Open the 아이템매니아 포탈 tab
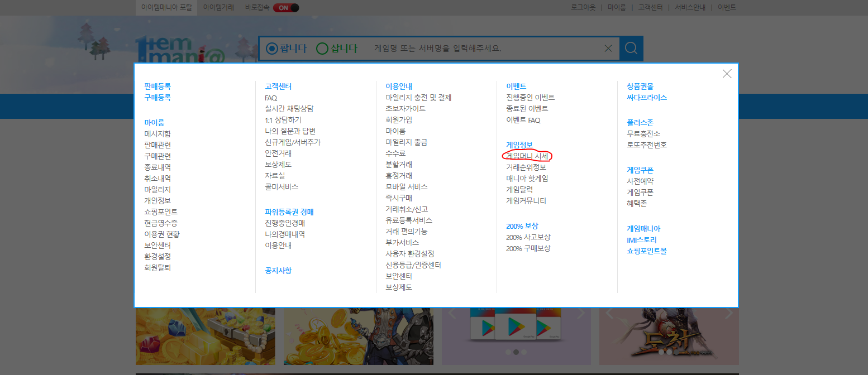The height and width of the screenshot is (375, 868). (x=166, y=8)
